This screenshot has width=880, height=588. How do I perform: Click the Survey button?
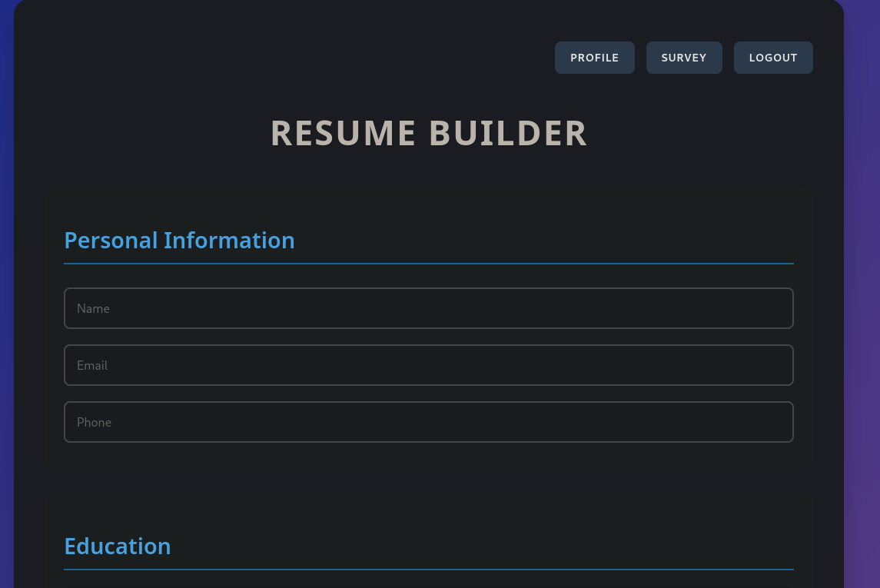684,58
